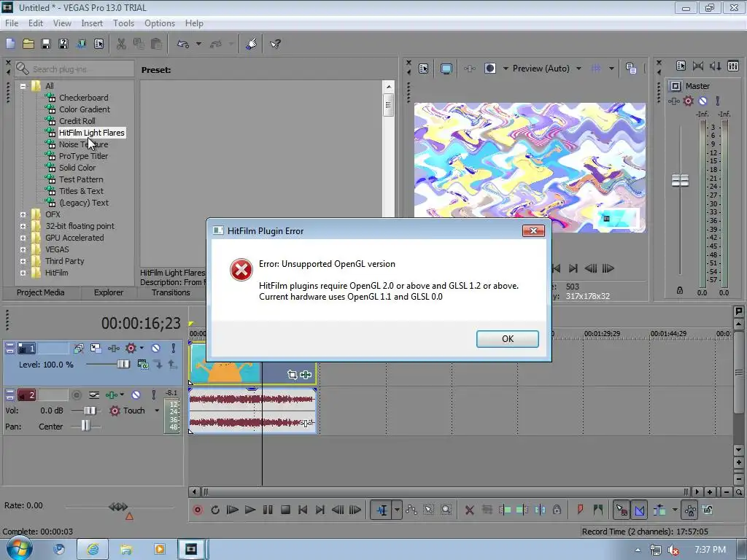747x560 pixels.
Task: Select the Normal Edit tool
Action: [x=382, y=510]
